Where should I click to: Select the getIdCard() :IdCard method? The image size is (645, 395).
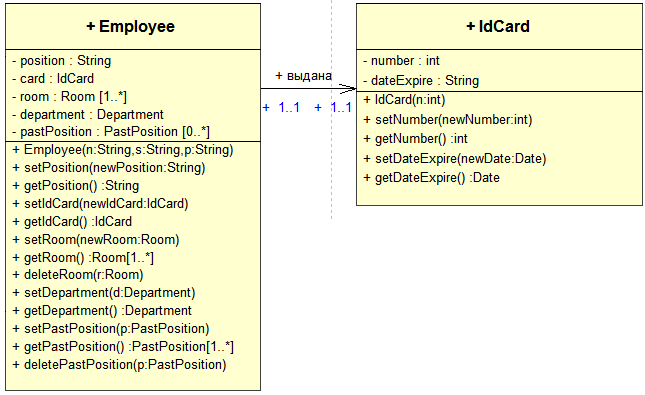tap(72, 222)
